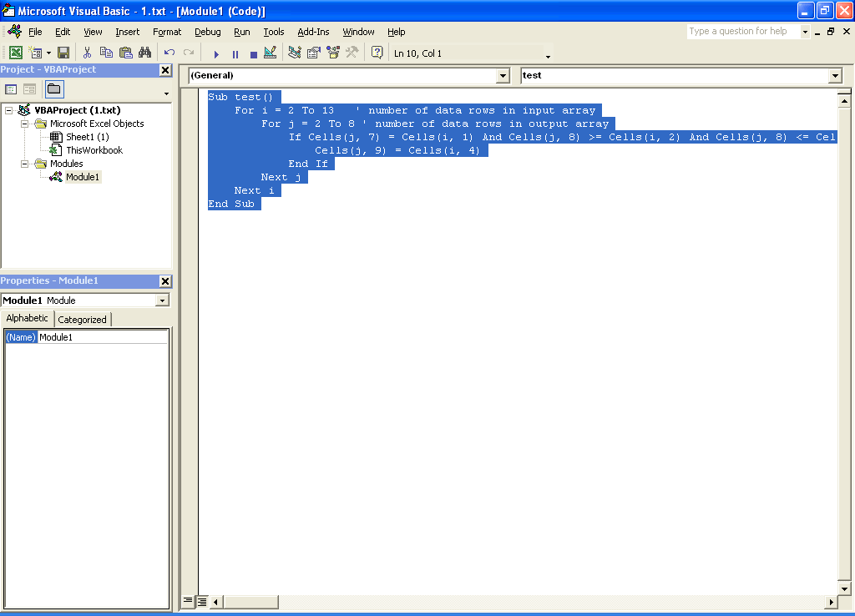Click the Save icon in toolbar
This screenshot has width=855, height=616.
click(x=63, y=53)
